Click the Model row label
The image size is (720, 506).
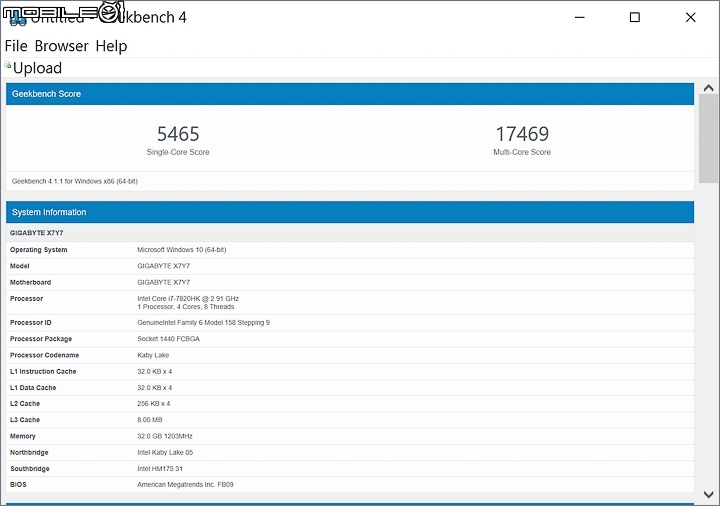point(20,266)
